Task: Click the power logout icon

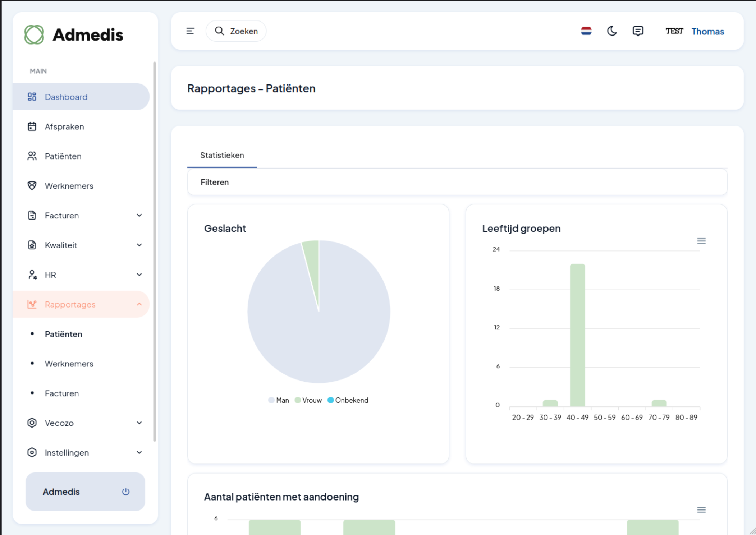Action: (125, 492)
